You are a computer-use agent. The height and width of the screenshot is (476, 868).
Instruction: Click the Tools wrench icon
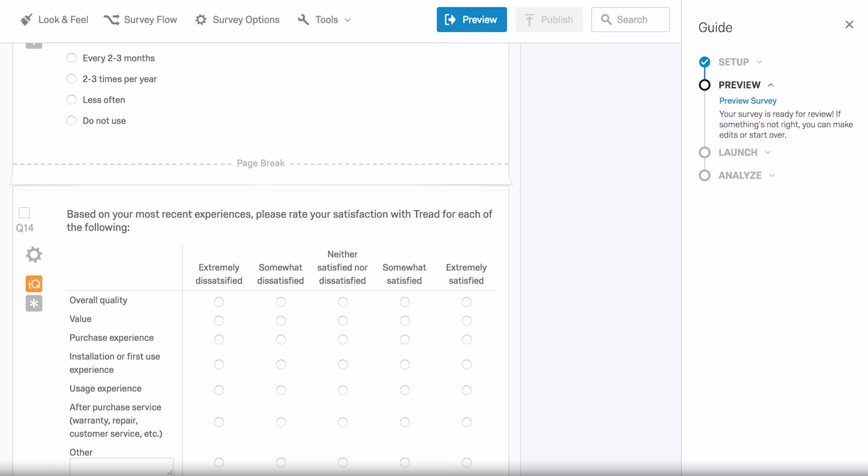click(x=303, y=20)
